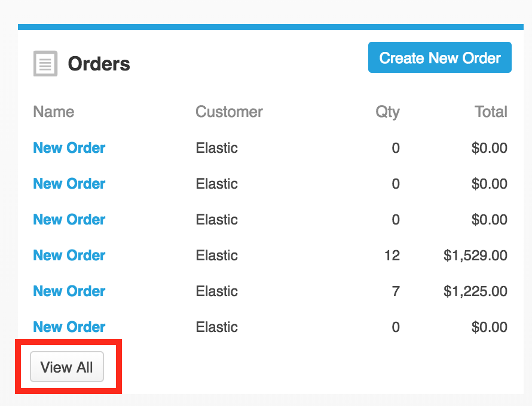Select the $1,225.00 total cell
Screen dimensions: 532x406
pos(475,291)
